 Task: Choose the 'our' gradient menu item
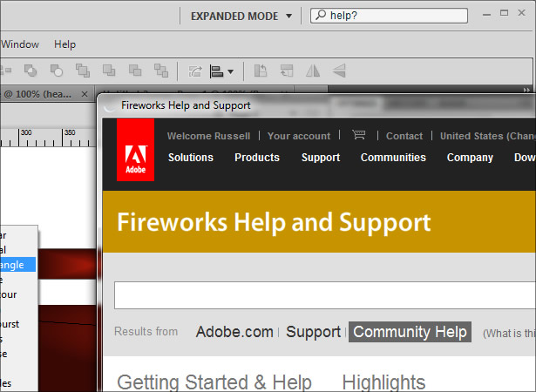(x=19, y=294)
